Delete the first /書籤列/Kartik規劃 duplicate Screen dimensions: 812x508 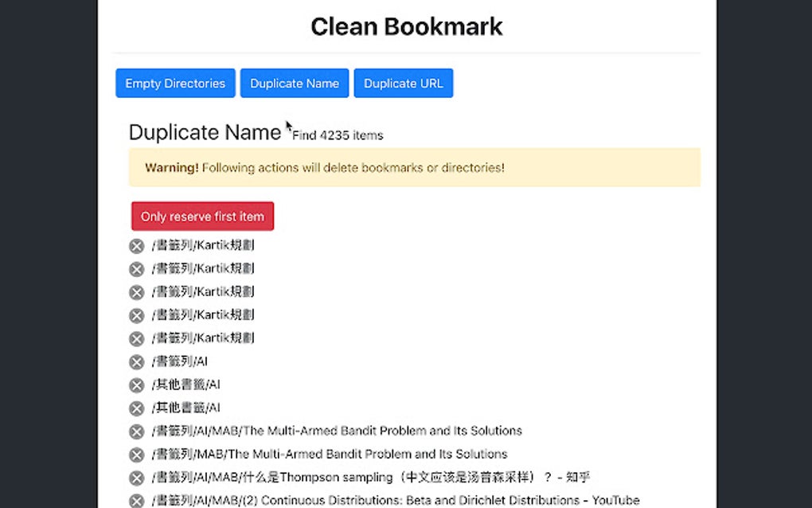pyautogui.click(x=135, y=245)
